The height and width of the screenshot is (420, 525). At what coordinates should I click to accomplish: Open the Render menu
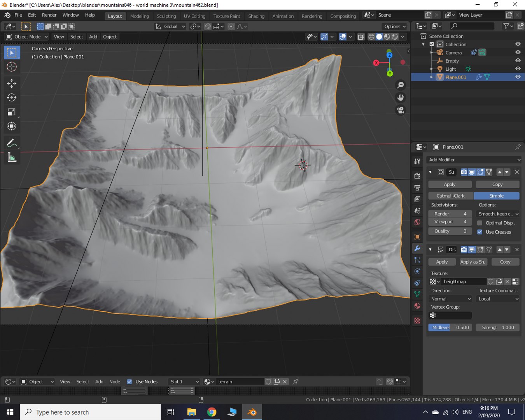[49, 15]
